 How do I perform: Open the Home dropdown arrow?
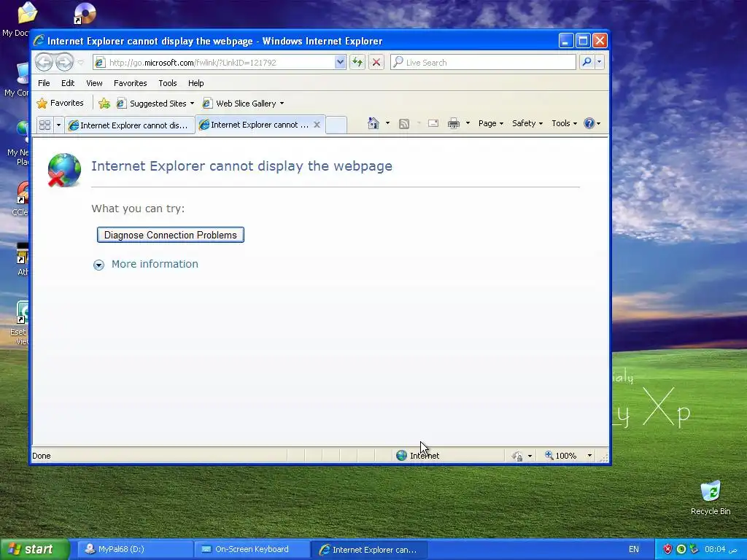pyautogui.click(x=387, y=123)
